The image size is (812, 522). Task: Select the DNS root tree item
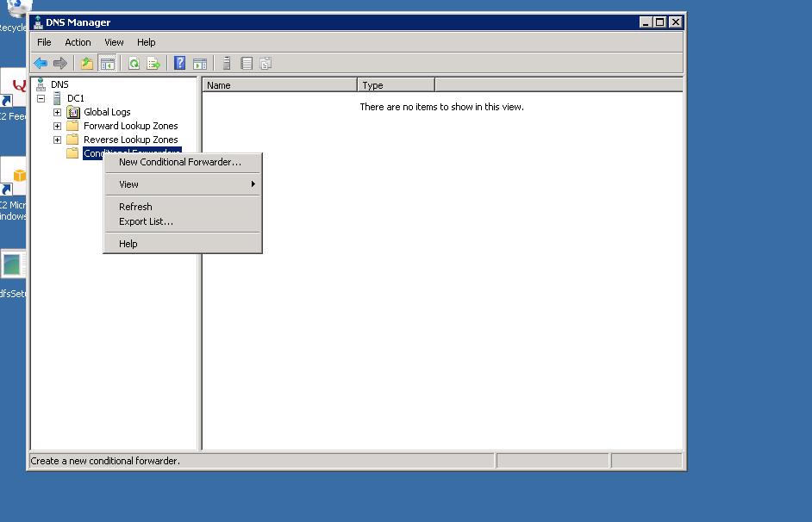click(x=59, y=84)
